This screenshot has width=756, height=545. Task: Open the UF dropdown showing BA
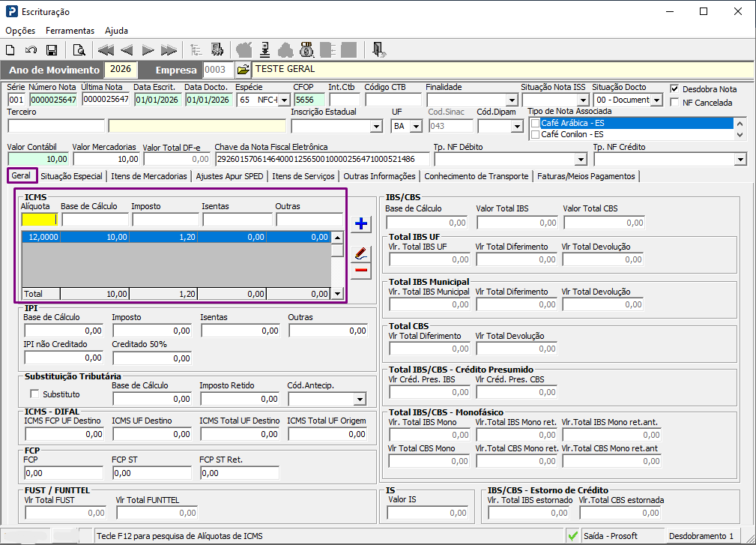click(416, 127)
